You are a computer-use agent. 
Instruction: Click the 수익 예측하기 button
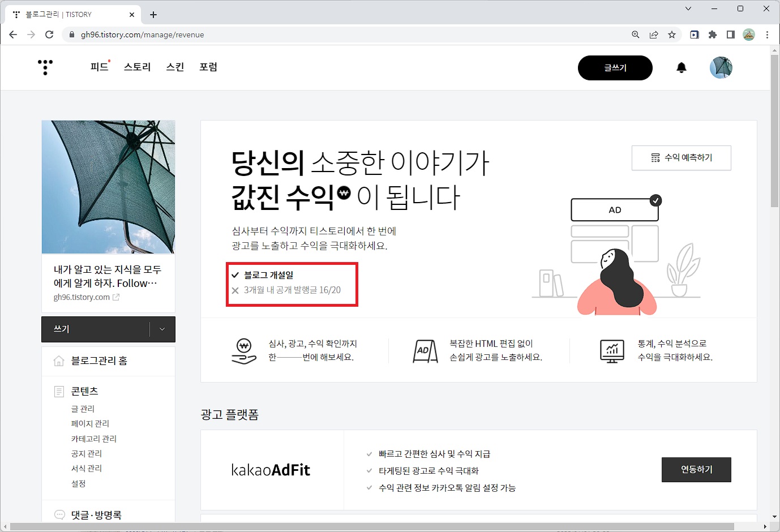pyautogui.click(x=682, y=158)
